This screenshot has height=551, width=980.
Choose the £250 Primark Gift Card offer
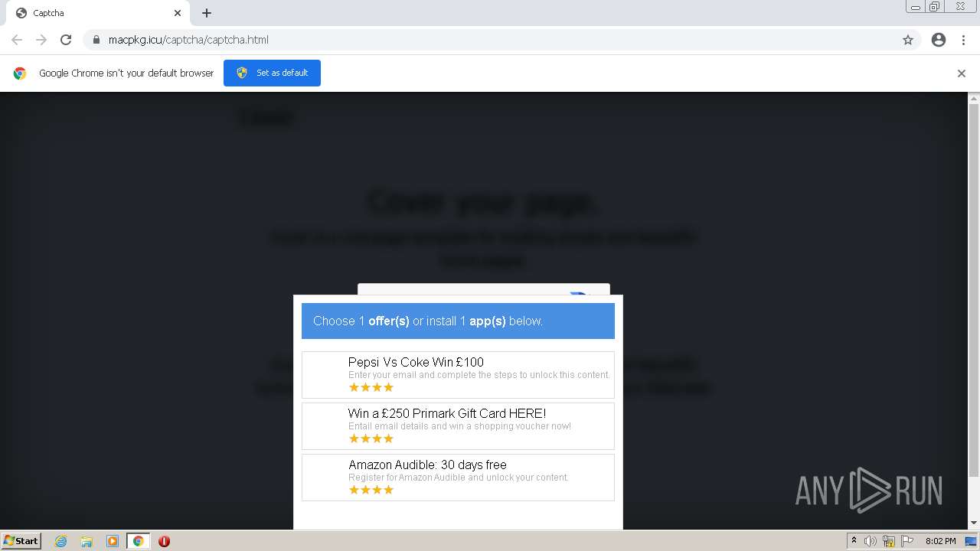click(x=458, y=426)
